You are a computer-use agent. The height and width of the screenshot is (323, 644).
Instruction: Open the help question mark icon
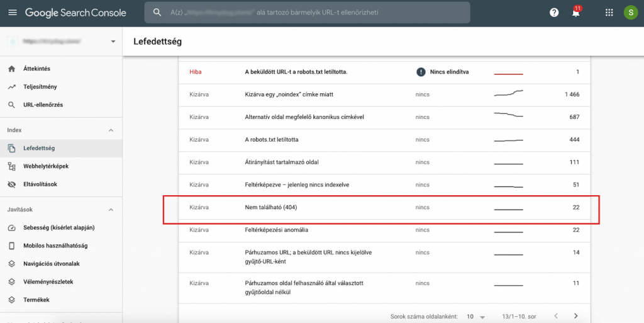tap(554, 13)
